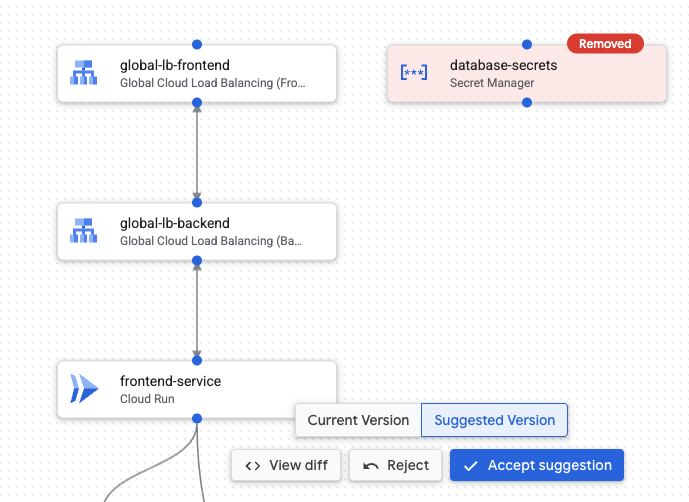
Task: Switch to Suggested Version view
Action: tap(494, 420)
